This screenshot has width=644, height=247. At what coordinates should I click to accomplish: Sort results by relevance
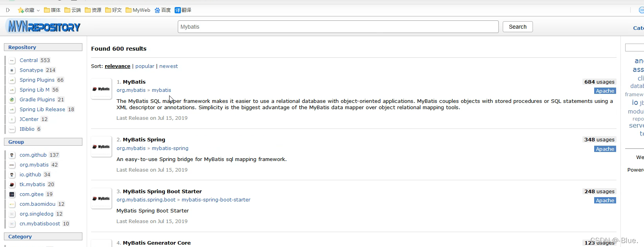click(x=117, y=66)
